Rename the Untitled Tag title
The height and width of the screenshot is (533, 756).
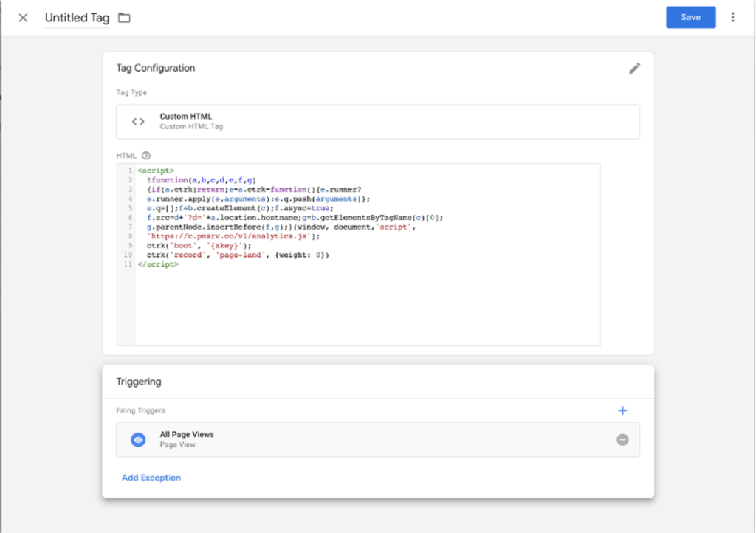tap(77, 18)
